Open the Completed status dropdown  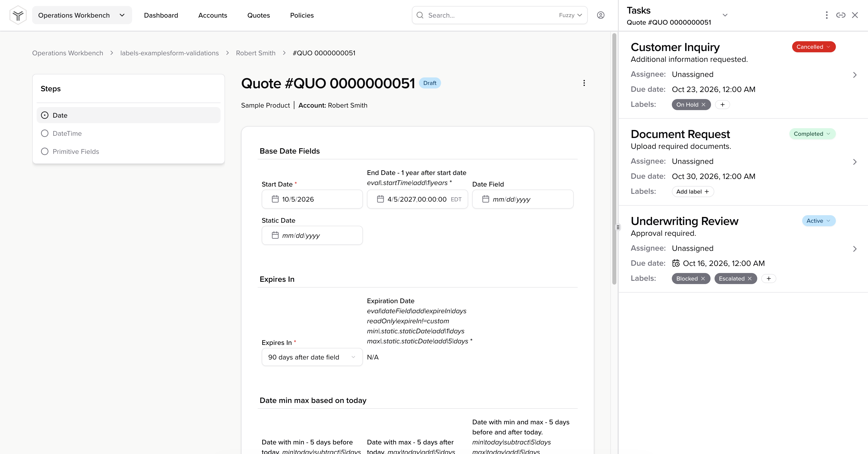coord(812,134)
